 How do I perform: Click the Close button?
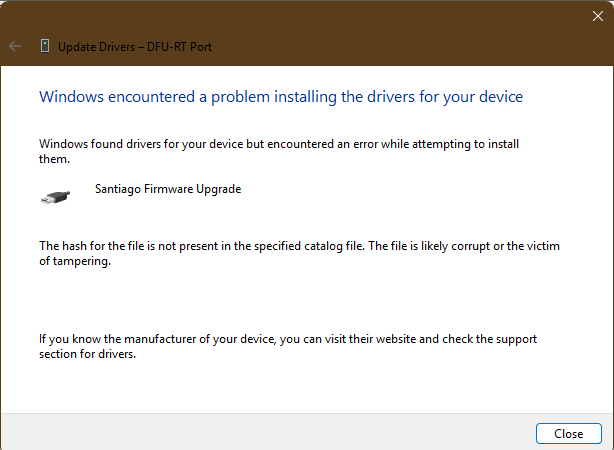(569, 434)
